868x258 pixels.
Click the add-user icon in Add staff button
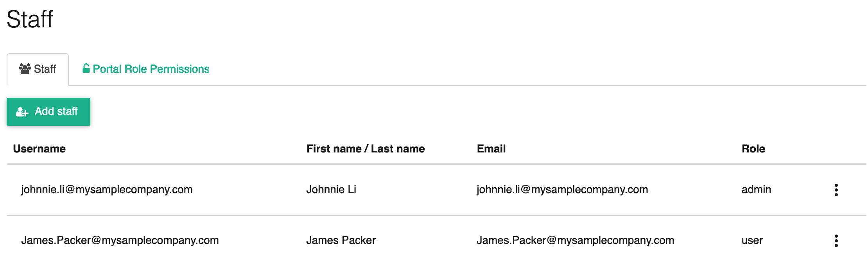click(x=22, y=112)
